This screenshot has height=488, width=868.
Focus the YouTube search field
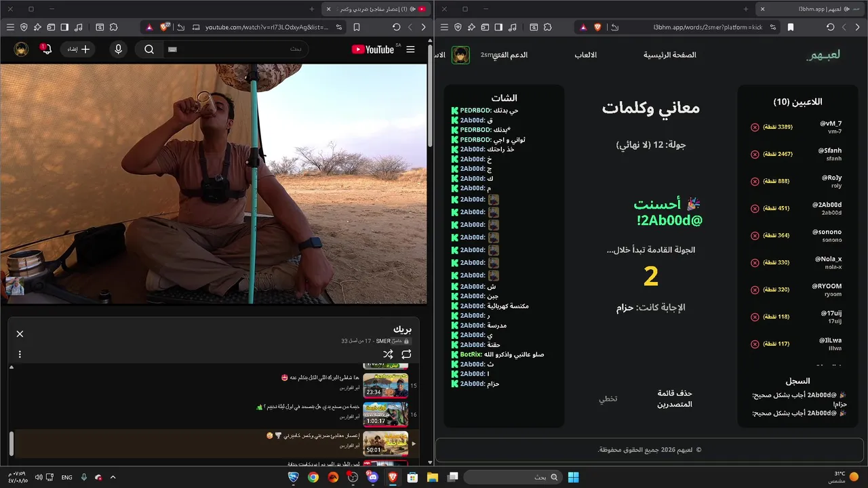237,49
